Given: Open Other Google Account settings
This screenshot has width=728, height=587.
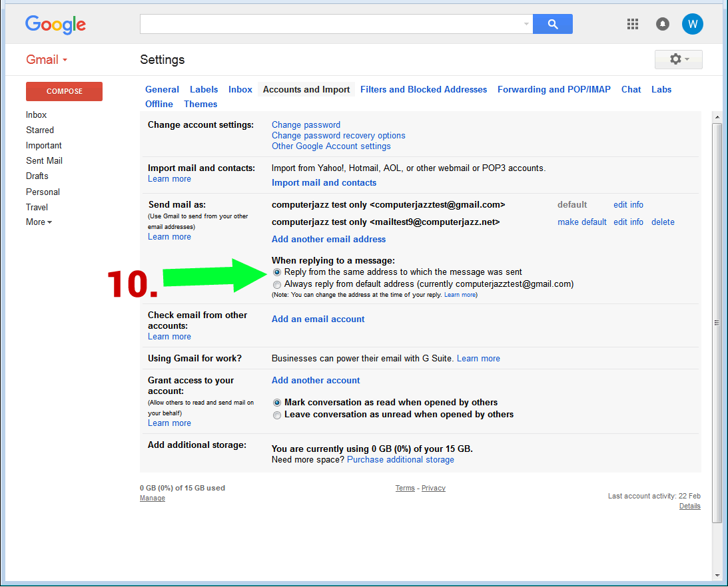Looking at the screenshot, I should point(331,146).
